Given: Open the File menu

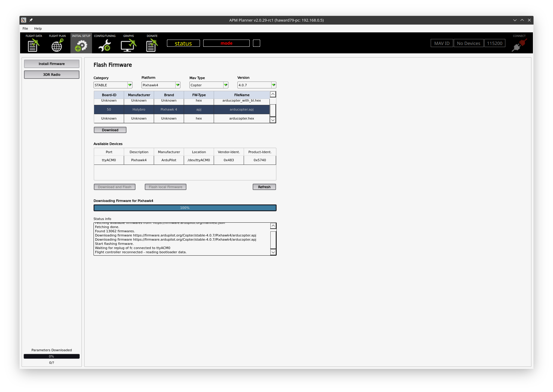Looking at the screenshot, I should coord(25,28).
